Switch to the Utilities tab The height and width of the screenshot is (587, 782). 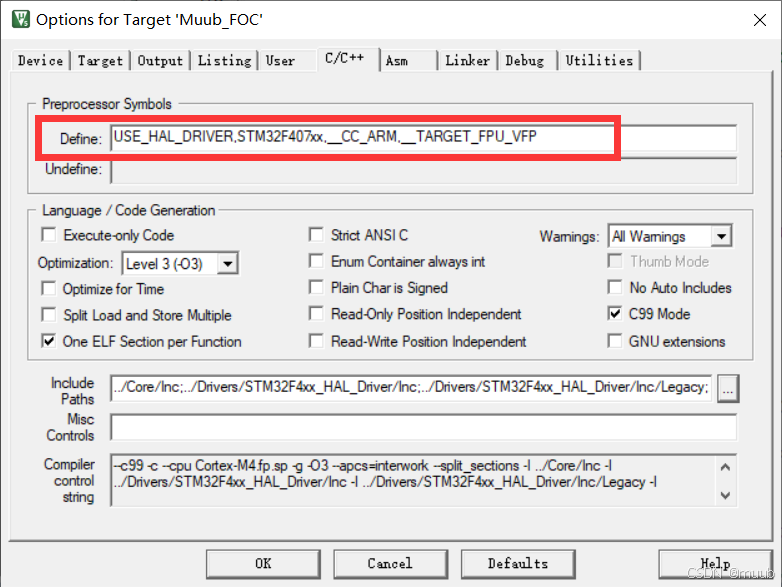599,61
